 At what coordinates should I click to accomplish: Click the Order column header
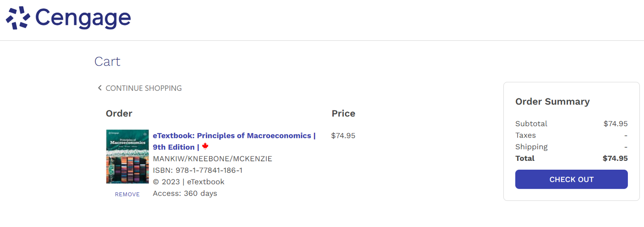pos(119,114)
